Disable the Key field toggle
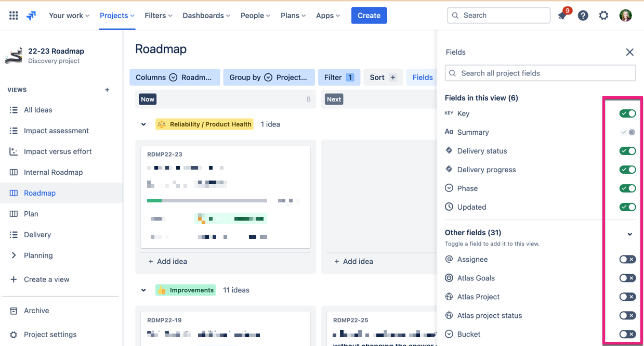 (627, 113)
